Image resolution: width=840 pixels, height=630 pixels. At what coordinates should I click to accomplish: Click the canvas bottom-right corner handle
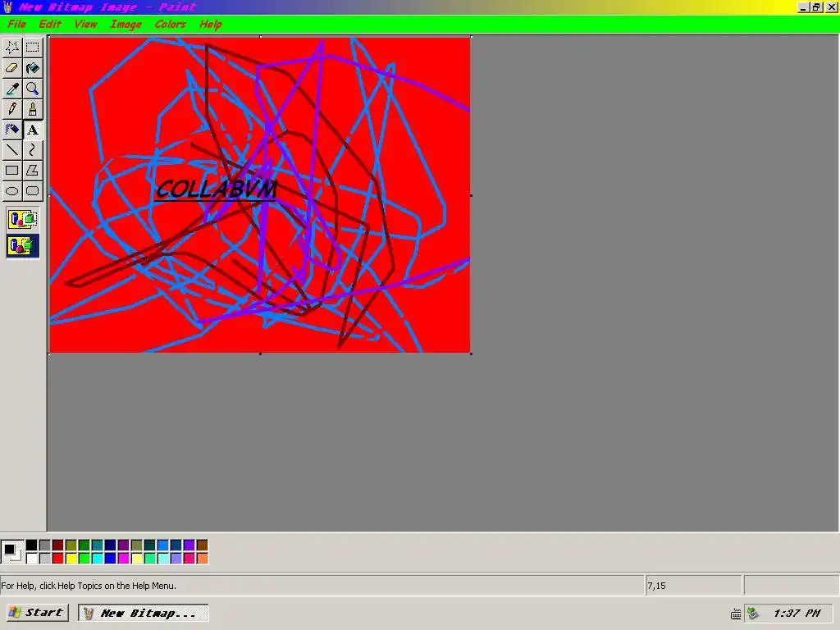(471, 354)
